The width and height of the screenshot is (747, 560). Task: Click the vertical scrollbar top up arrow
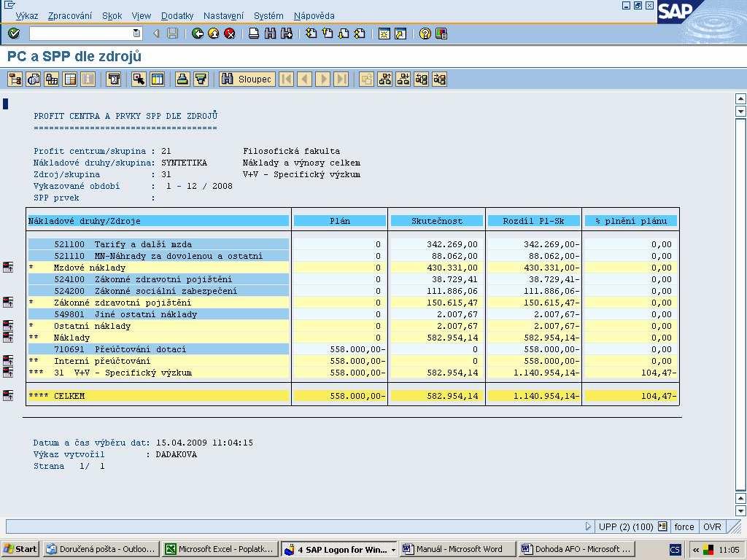coord(740,99)
